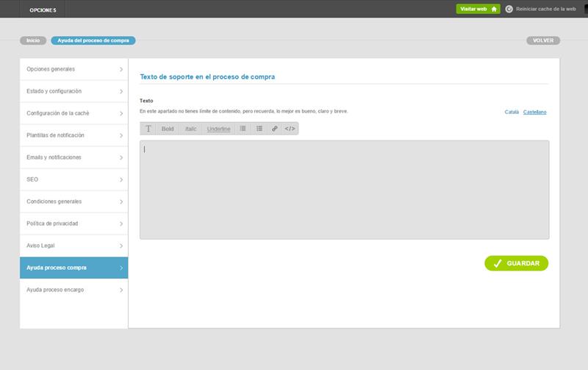Insert a link with the chain icon
Screen dimensions: 588x370
click(x=275, y=129)
